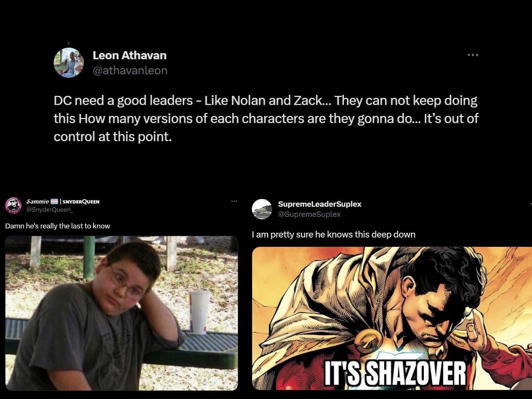Click the @athavanleon handle
The width and height of the screenshot is (532, 399).
[x=130, y=70]
